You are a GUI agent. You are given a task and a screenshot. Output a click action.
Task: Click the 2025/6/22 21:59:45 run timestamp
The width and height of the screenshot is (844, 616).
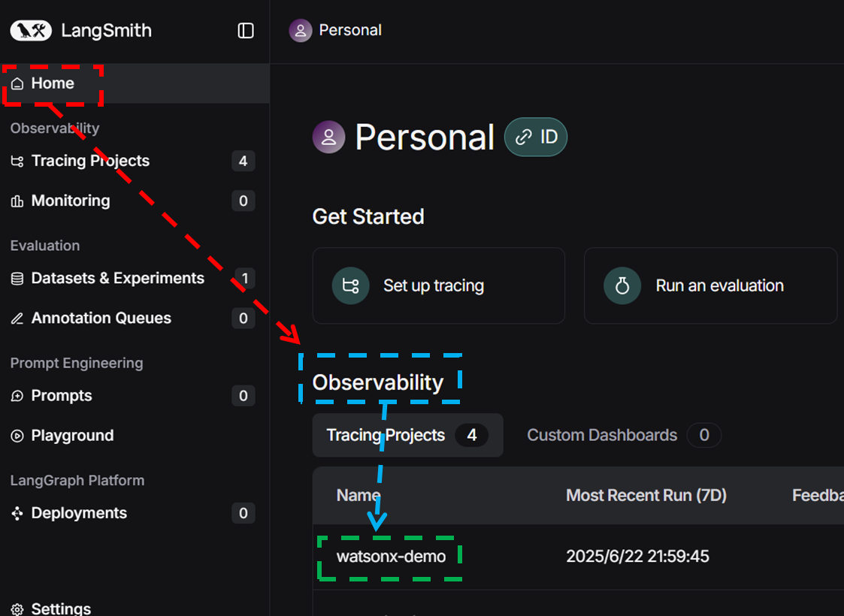tap(637, 557)
